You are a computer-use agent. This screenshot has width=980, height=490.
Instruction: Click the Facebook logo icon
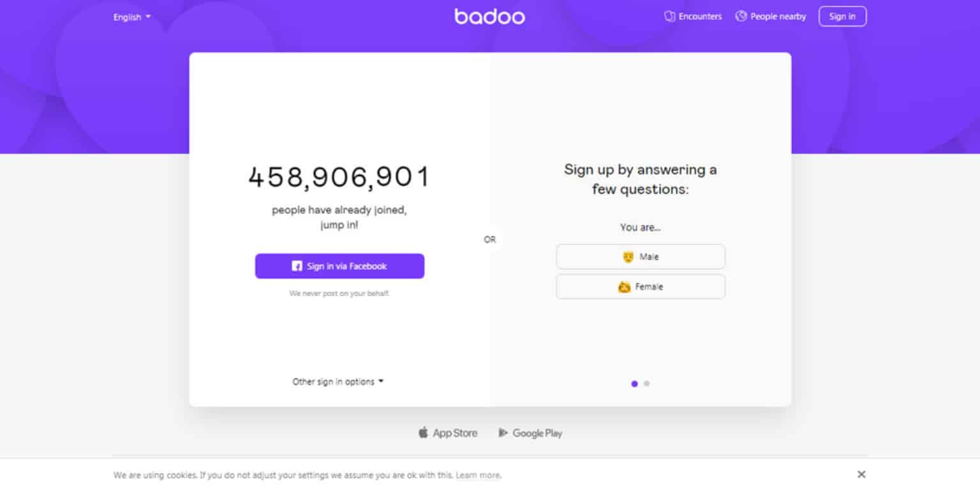click(297, 266)
